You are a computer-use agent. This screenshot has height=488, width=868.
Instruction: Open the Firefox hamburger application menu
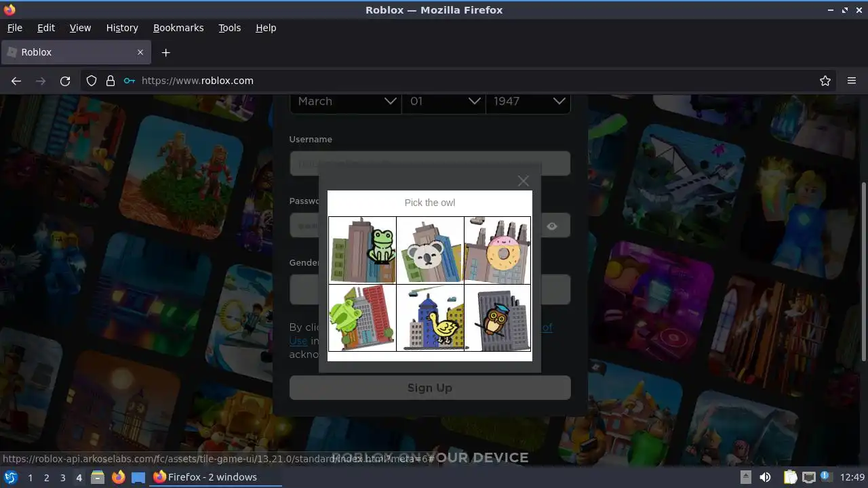click(852, 81)
